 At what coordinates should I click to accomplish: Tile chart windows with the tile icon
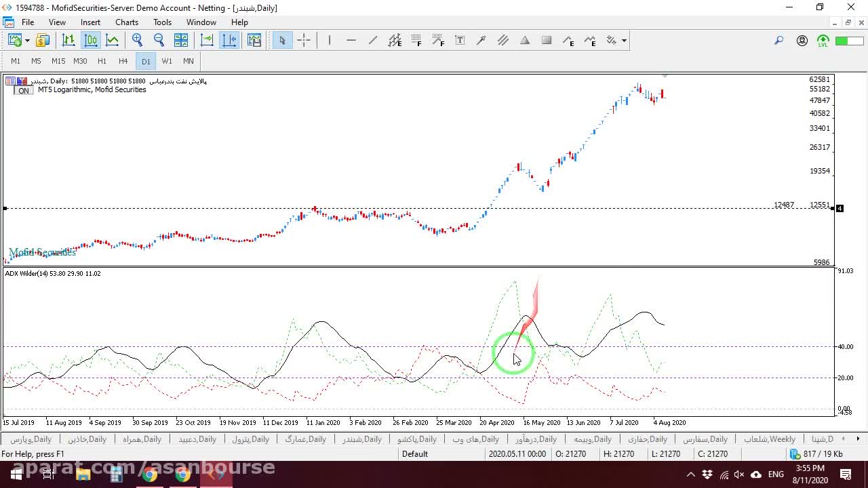point(181,41)
